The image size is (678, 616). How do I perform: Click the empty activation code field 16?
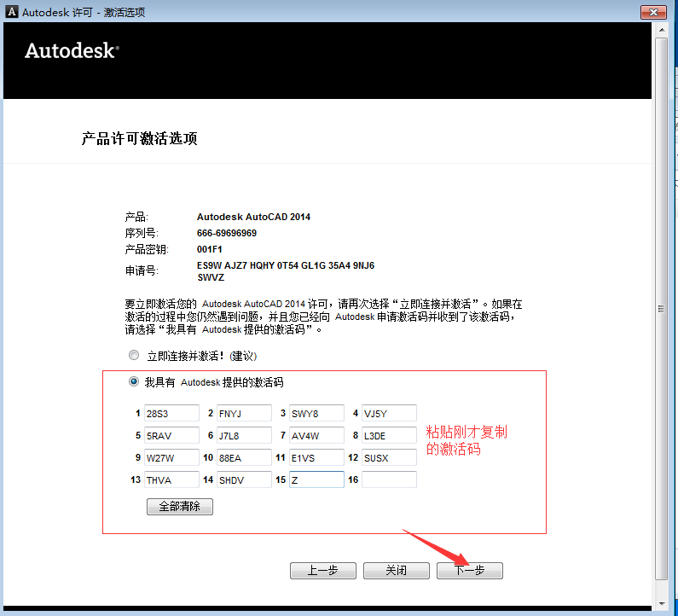[389, 480]
